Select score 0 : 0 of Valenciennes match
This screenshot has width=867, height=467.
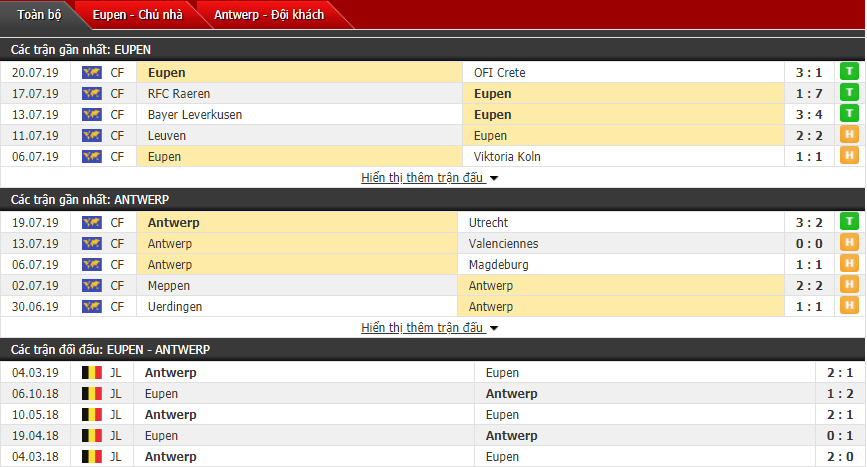tap(809, 243)
